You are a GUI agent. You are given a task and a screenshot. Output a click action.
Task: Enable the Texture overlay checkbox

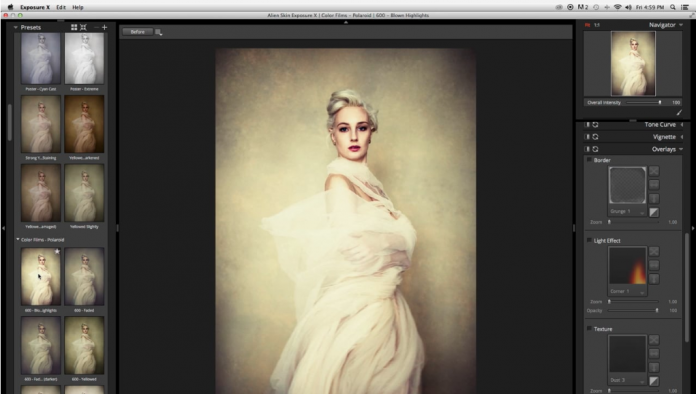click(x=589, y=329)
